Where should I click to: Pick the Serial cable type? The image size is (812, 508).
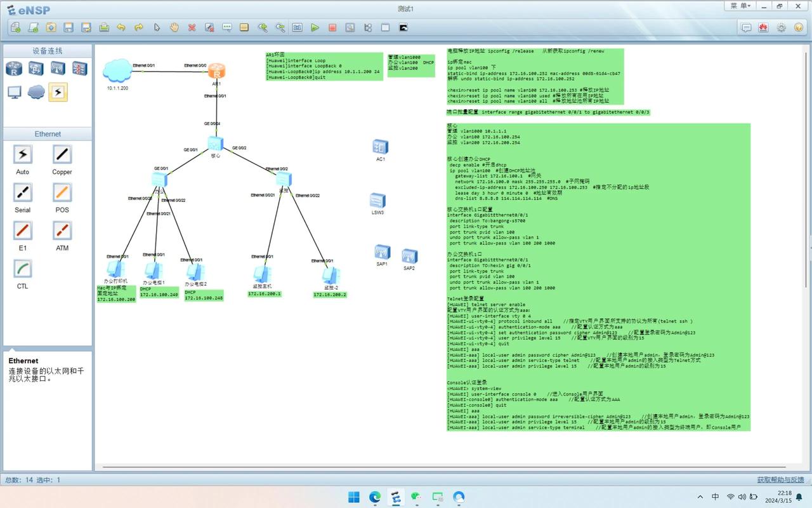click(x=22, y=192)
